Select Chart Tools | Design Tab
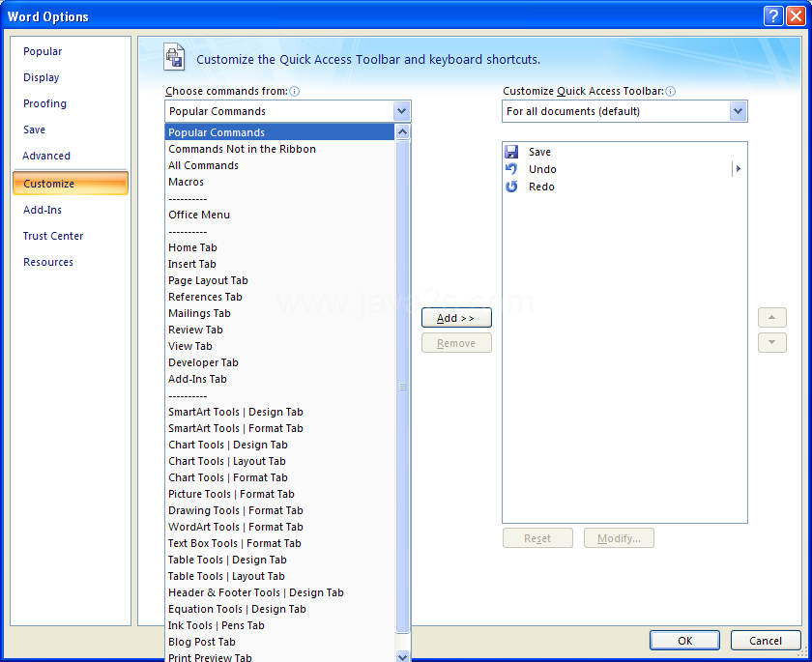The width and height of the screenshot is (812, 662). (x=279, y=446)
